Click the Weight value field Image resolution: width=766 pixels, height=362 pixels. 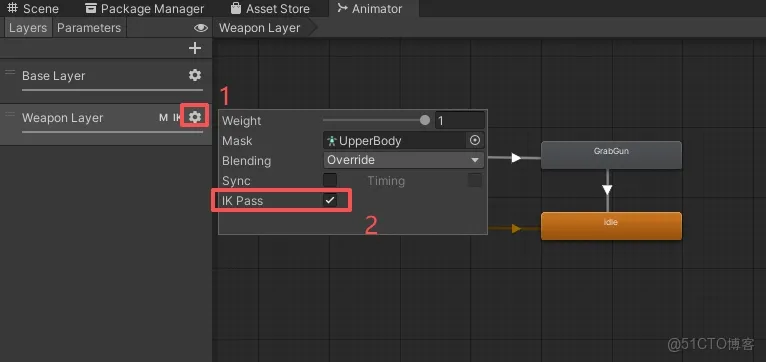[x=460, y=121]
